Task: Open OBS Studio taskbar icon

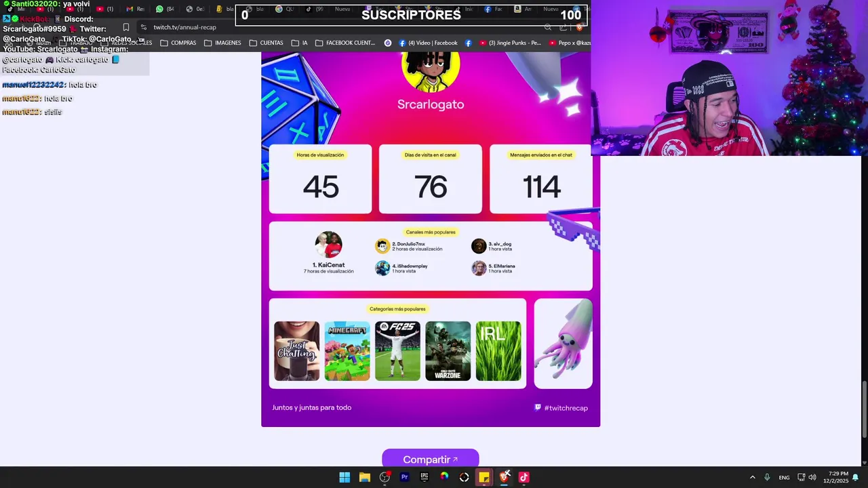Action: pos(384,477)
